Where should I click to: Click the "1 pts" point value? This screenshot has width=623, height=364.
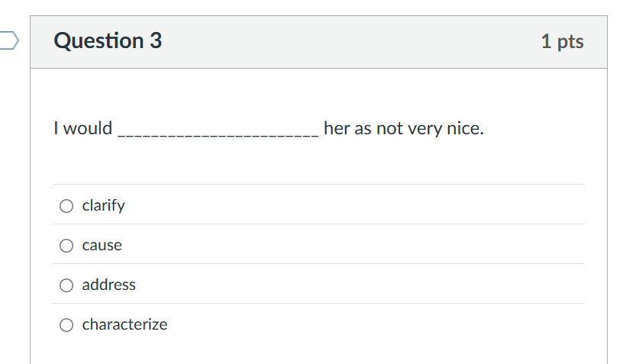tap(562, 41)
